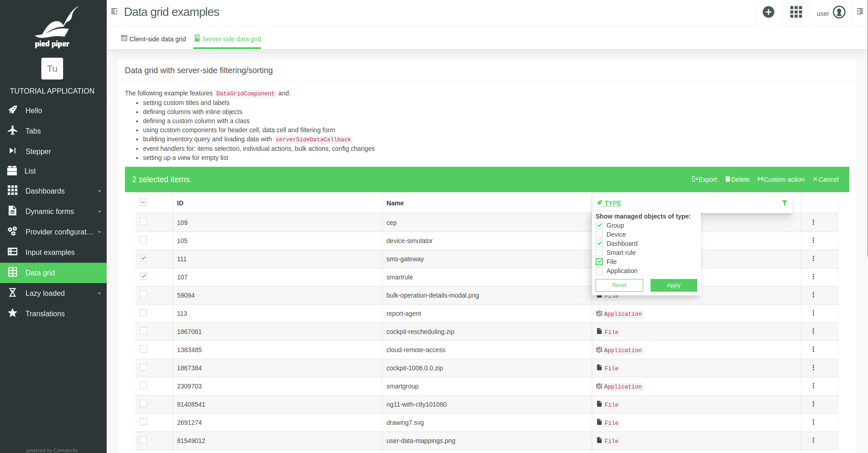This screenshot has width=868, height=453.
Task: Click the ID column header
Action: coord(180,203)
